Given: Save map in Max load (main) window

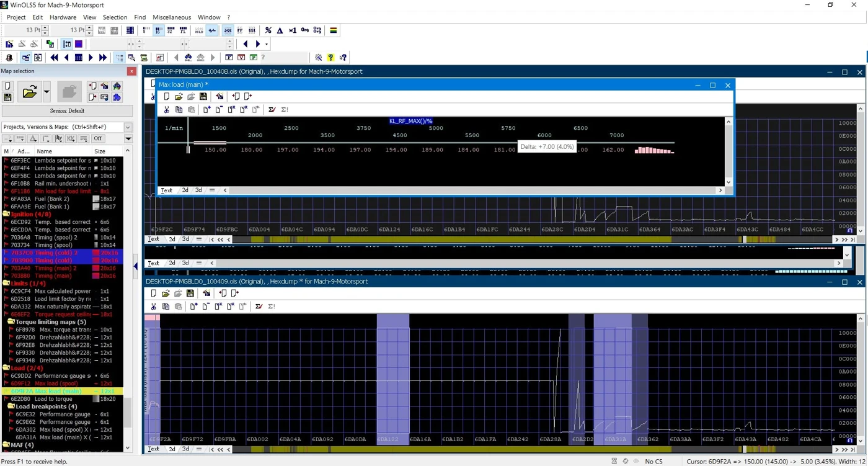Looking at the screenshot, I should (x=203, y=97).
